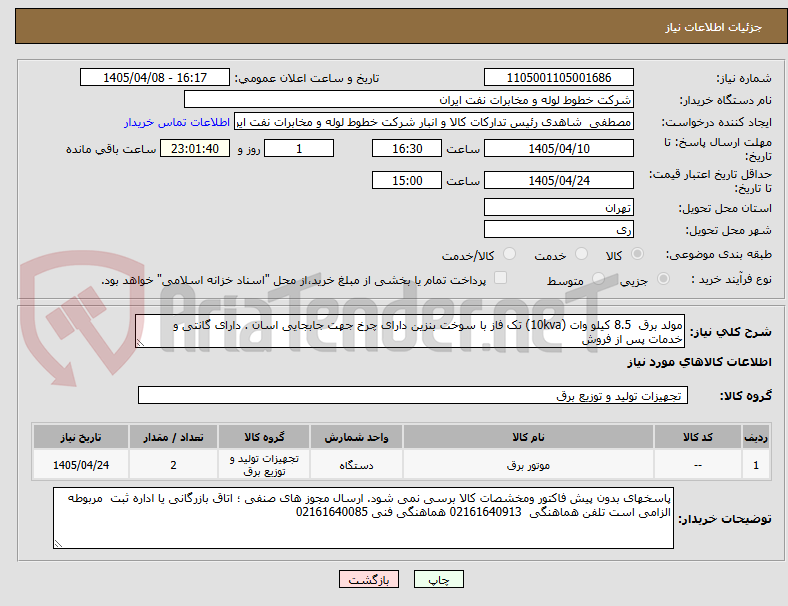Click the تعداد / مقدار column header
The image size is (788, 606).
tap(173, 437)
